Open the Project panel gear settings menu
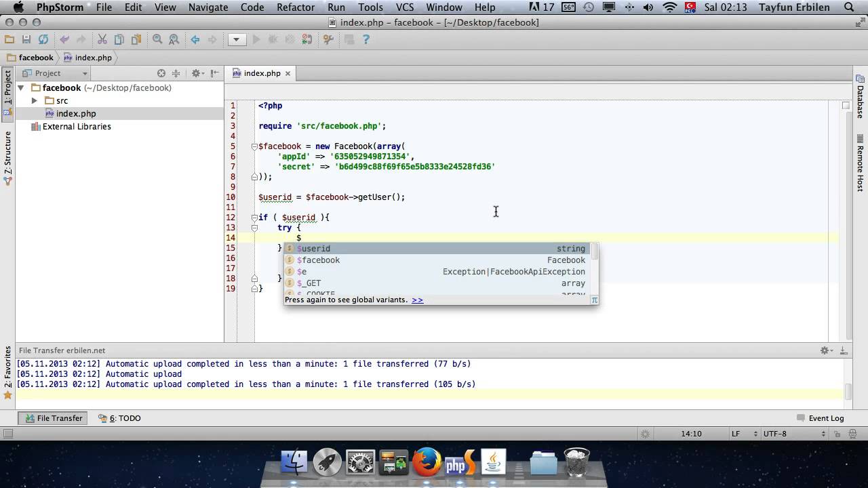Screen dimensions: 868x488 click(x=197, y=73)
